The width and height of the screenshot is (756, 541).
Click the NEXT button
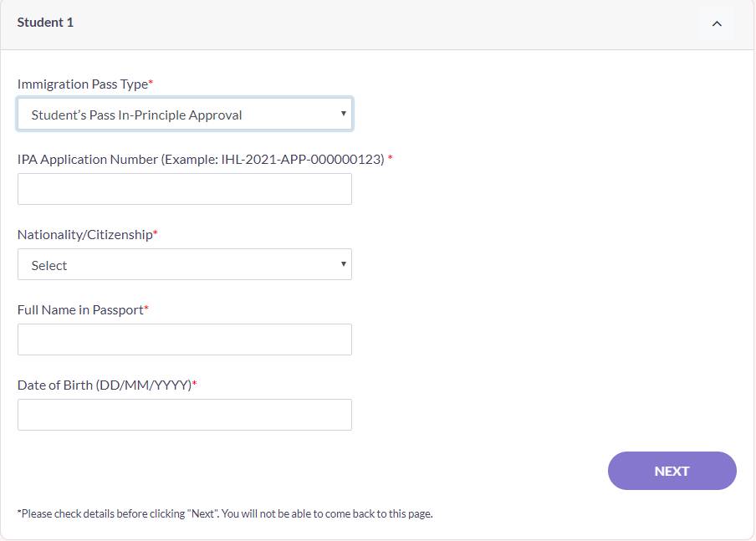coord(672,471)
